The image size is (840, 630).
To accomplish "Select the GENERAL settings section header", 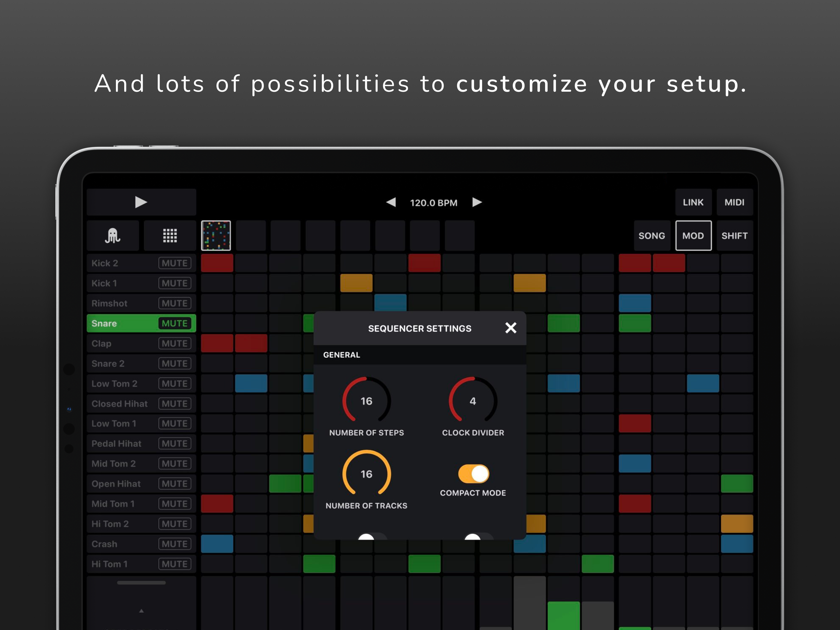I will [420, 355].
